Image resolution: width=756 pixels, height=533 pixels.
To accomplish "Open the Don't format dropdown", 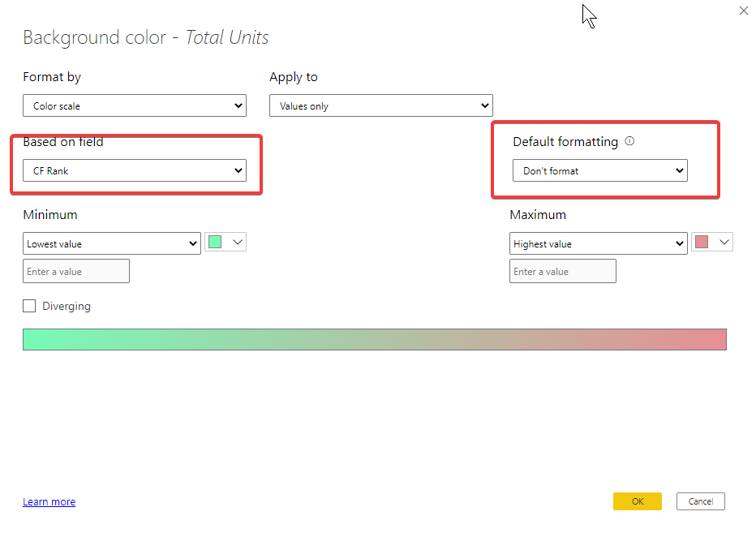I will tap(599, 170).
